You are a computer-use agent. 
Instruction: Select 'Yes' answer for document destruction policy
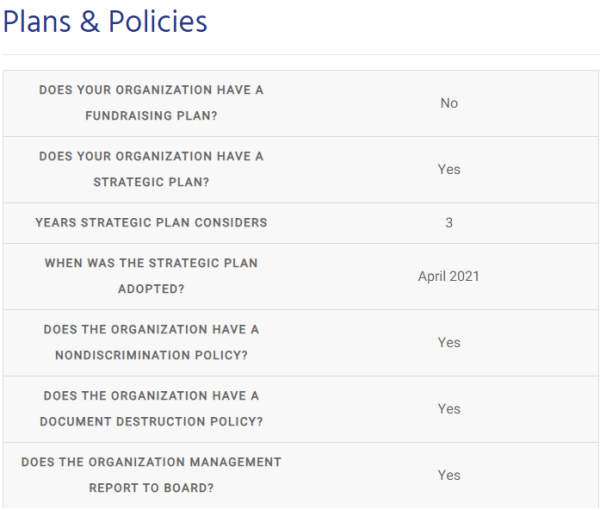pyautogui.click(x=448, y=408)
